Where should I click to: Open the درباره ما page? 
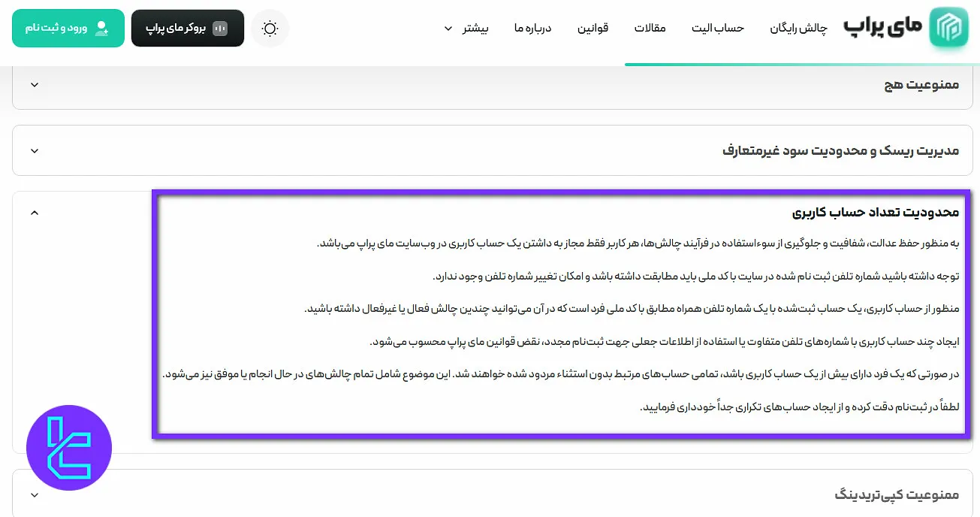(x=532, y=28)
